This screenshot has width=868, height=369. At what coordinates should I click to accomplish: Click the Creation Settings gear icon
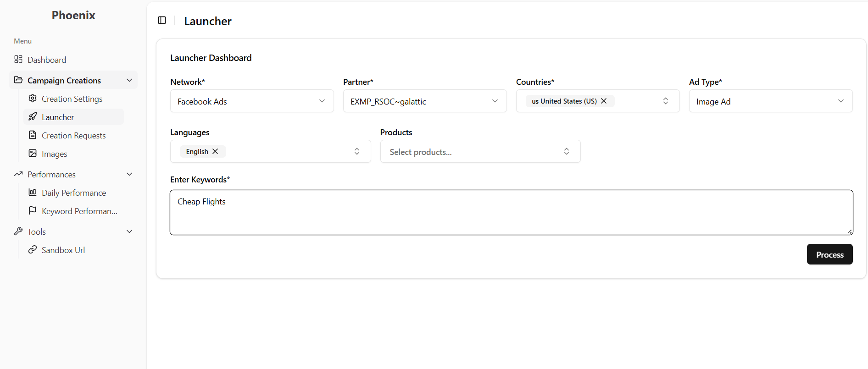(33, 99)
